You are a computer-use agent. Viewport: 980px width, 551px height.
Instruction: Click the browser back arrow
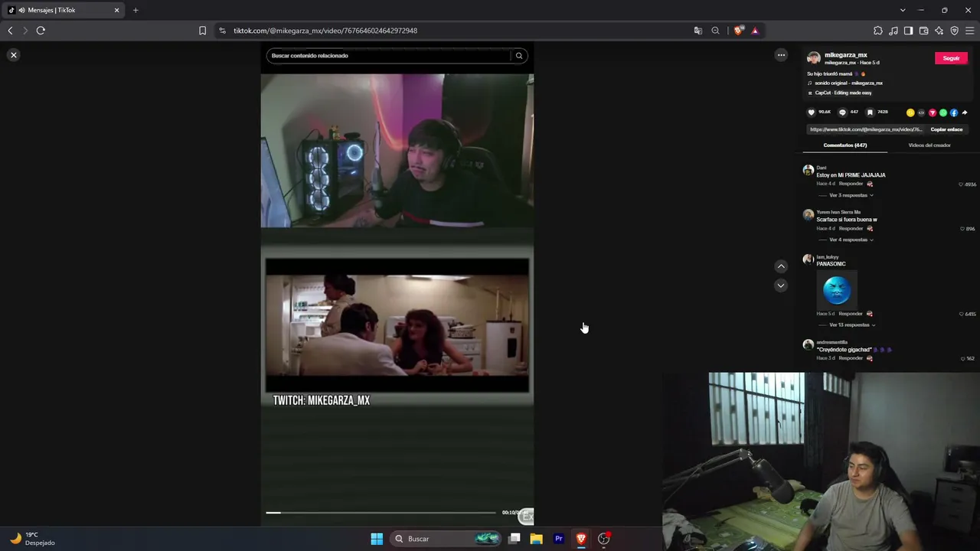point(10,31)
